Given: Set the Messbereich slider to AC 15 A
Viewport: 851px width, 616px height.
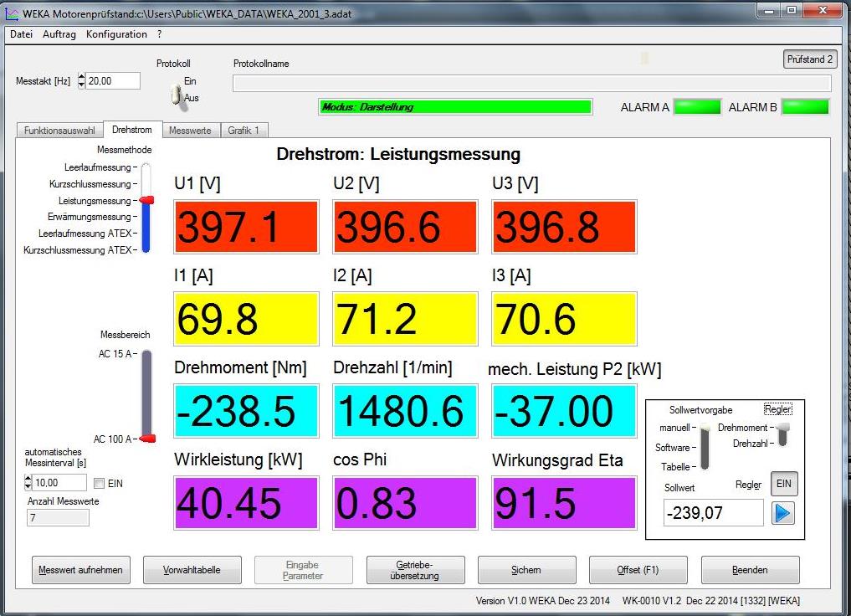Looking at the screenshot, I should (x=146, y=354).
